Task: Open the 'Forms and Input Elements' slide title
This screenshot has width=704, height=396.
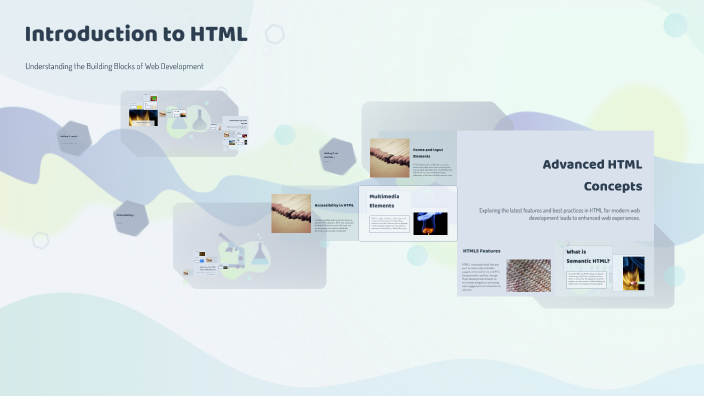Action: point(428,153)
